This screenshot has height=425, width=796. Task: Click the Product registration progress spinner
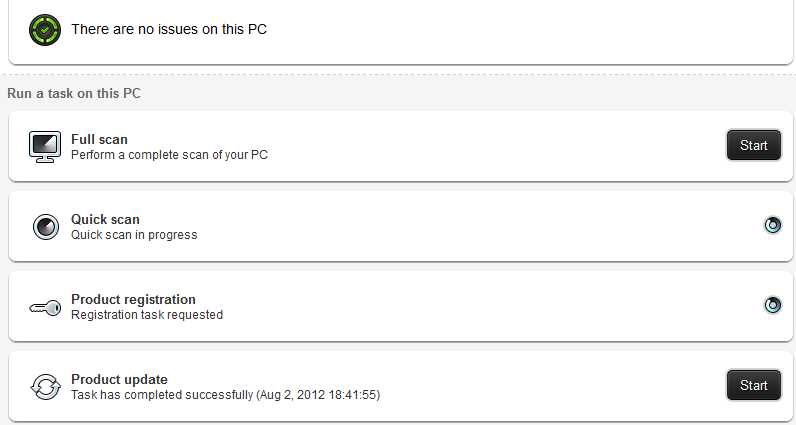click(x=773, y=305)
